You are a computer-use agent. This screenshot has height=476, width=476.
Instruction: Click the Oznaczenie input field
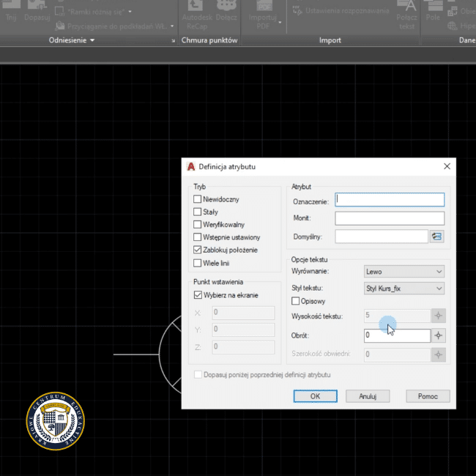click(x=390, y=200)
